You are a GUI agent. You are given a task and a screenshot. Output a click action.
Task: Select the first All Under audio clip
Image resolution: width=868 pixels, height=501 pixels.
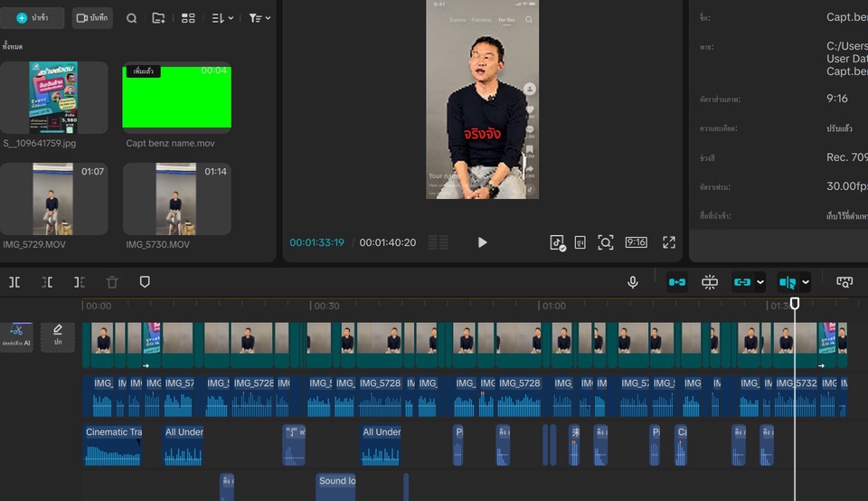(184, 445)
